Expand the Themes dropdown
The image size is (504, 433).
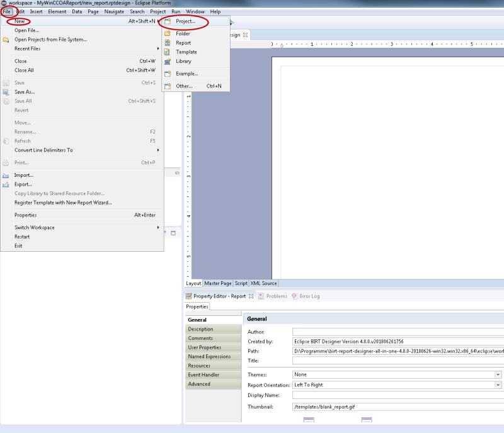[x=498, y=374]
